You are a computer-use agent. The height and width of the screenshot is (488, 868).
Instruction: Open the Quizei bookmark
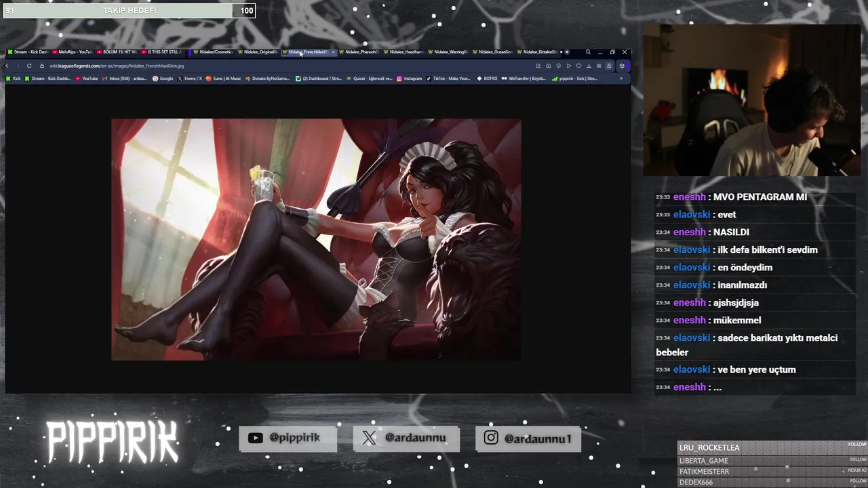pyautogui.click(x=369, y=79)
